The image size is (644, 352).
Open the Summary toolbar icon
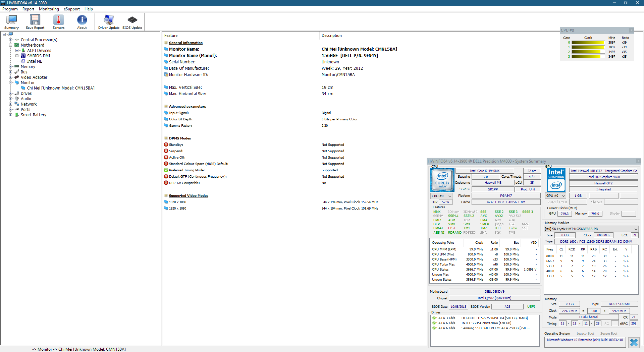click(x=12, y=22)
